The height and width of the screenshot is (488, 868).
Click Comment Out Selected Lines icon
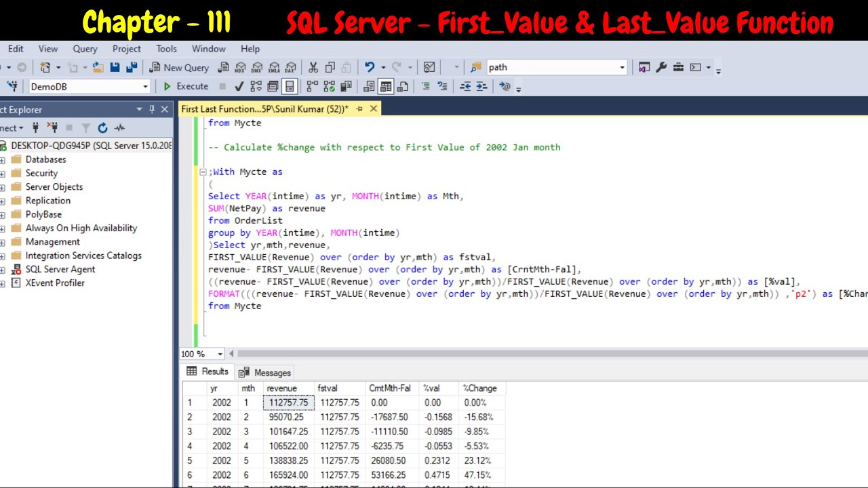point(425,86)
